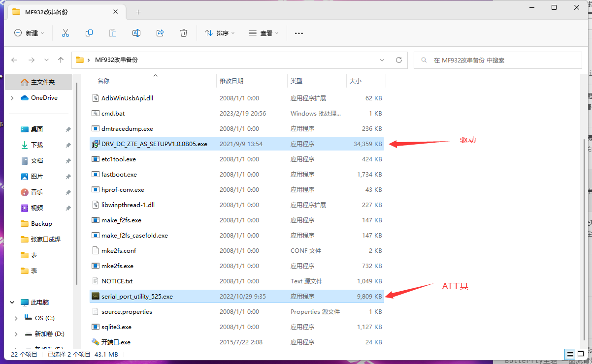Viewport: 592px width, 364px height.
Task: Click the Delete trash can icon
Action: pyautogui.click(x=184, y=33)
